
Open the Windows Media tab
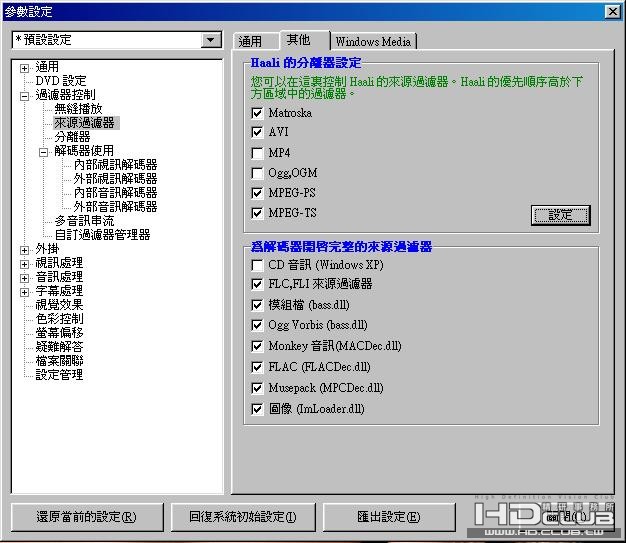(x=373, y=42)
